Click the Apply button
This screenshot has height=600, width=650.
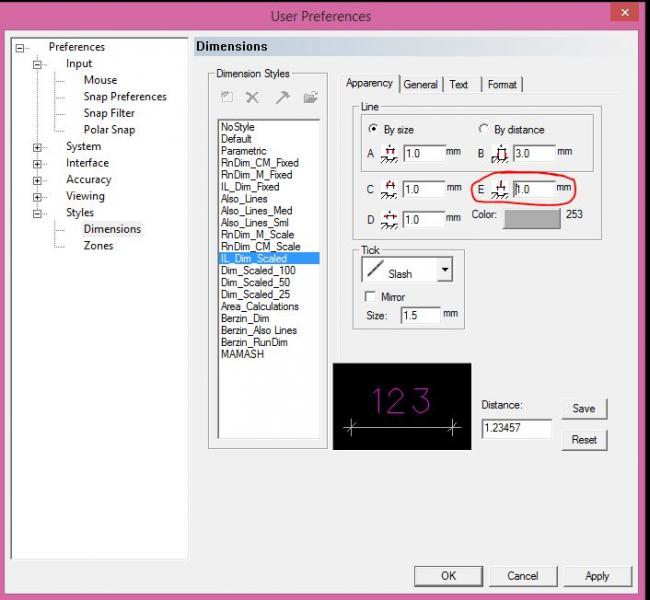pos(597,576)
